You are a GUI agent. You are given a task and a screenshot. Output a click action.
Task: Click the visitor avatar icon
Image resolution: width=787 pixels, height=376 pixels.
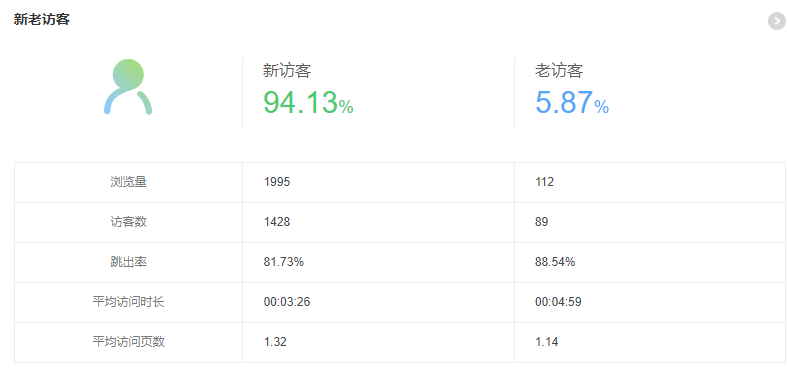[x=128, y=87]
